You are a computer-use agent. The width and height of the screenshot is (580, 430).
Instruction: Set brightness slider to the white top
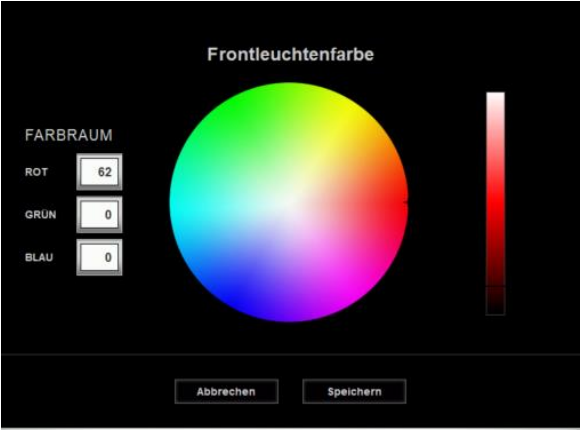(495, 97)
